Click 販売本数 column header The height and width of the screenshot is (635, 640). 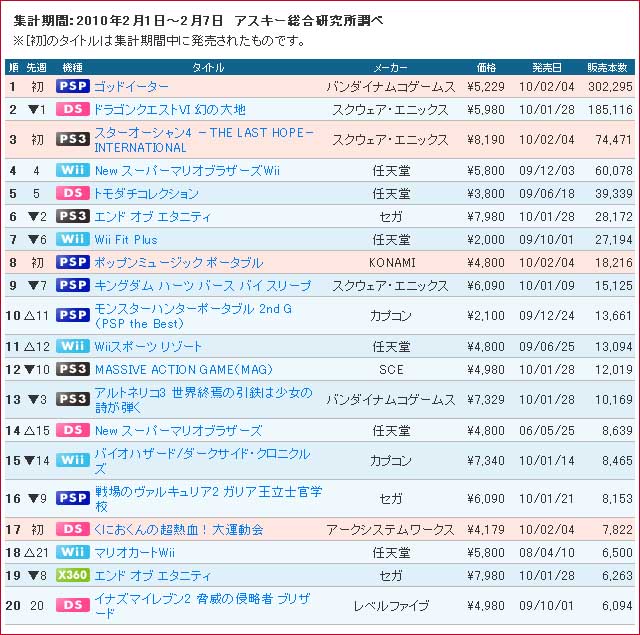click(x=607, y=67)
